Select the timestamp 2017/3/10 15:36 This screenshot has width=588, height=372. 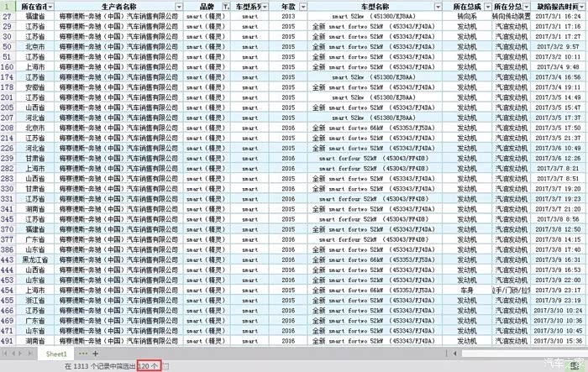coord(558,340)
